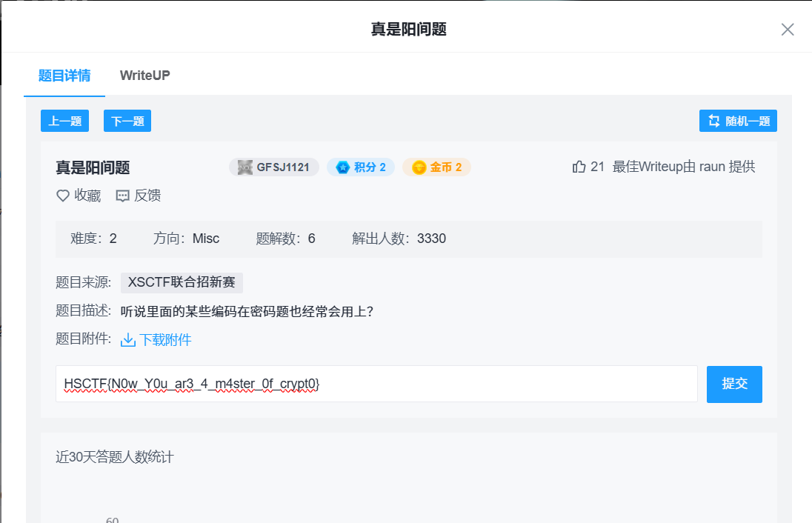Click the blue 积分 star icon
The image size is (812, 523).
click(x=343, y=167)
